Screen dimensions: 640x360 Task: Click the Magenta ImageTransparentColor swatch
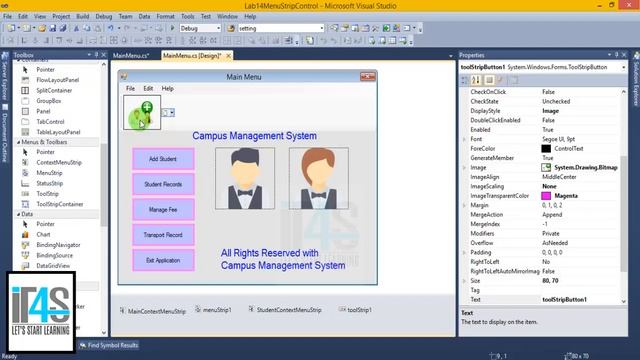546,196
